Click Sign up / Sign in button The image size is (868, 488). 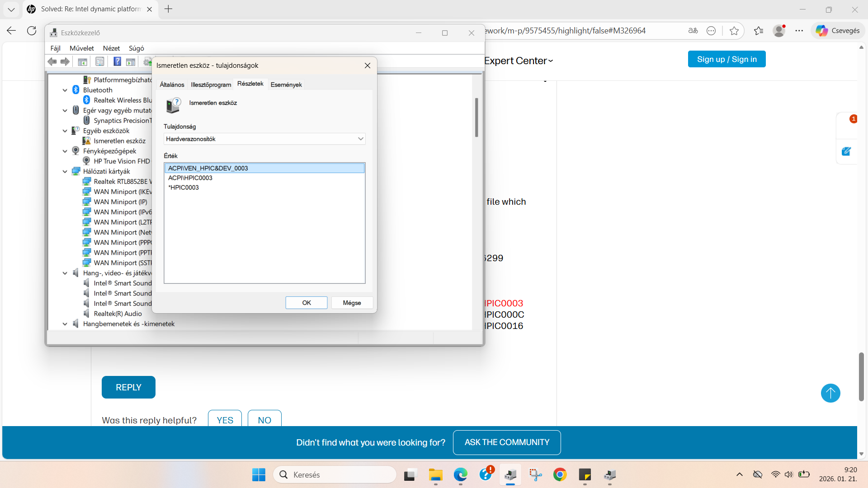(727, 59)
